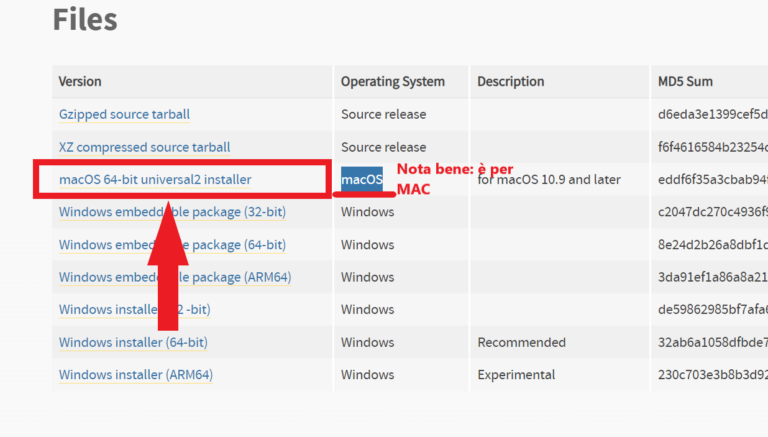Download the macOS 64-bit universal2 installer

[155, 180]
